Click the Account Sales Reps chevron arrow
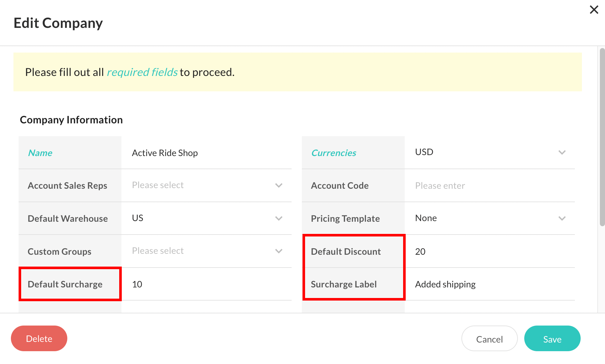 pos(278,185)
